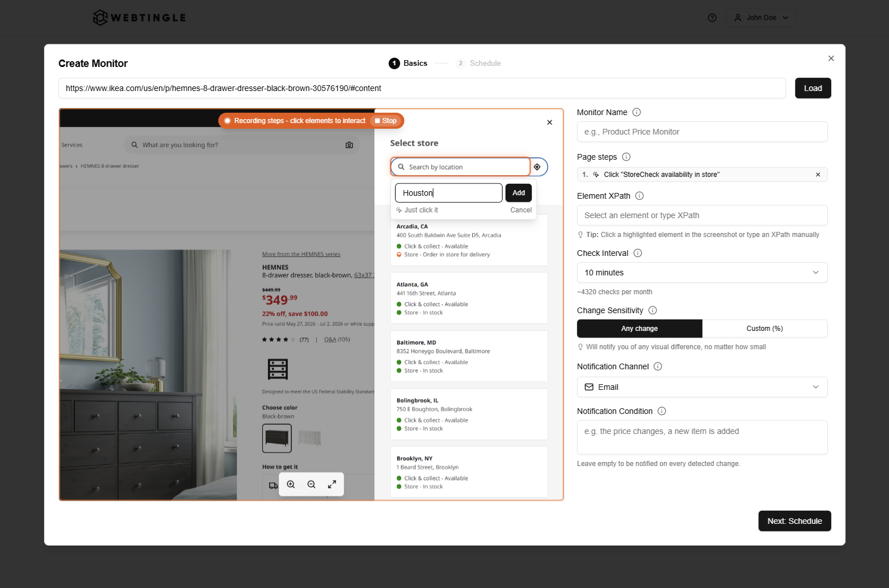Image resolution: width=889 pixels, height=588 pixels.
Task: Select the Arcadia, CA store
Action: [469, 240]
